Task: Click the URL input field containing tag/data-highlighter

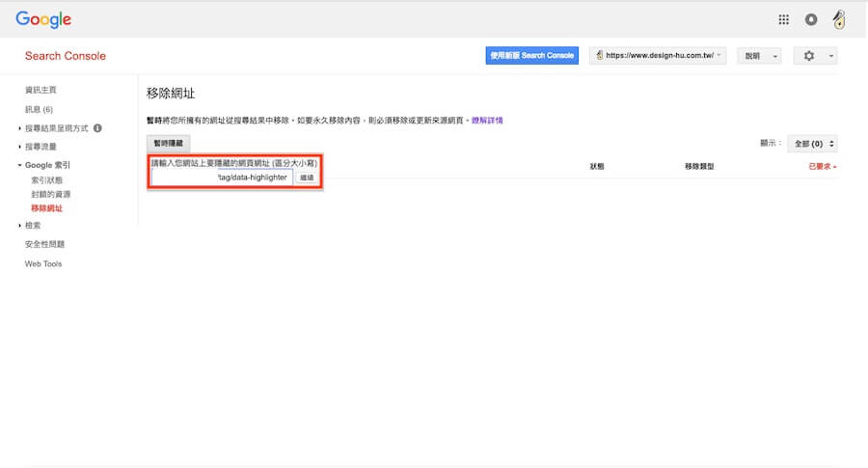Action: [222, 178]
